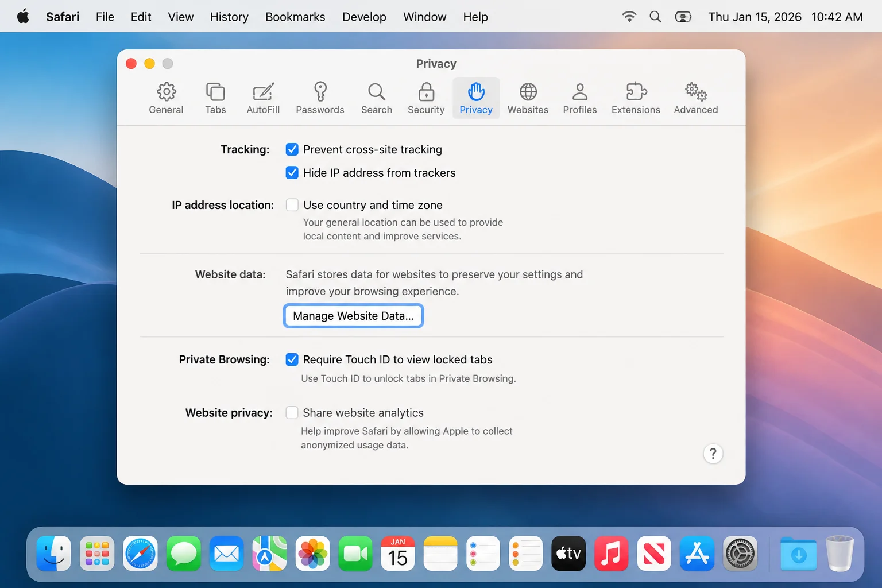Image resolution: width=882 pixels, height=588 pixels.
Task: Click the Safari compass icon in Dock
Action: pyautogui.click(x=140, y=554)
